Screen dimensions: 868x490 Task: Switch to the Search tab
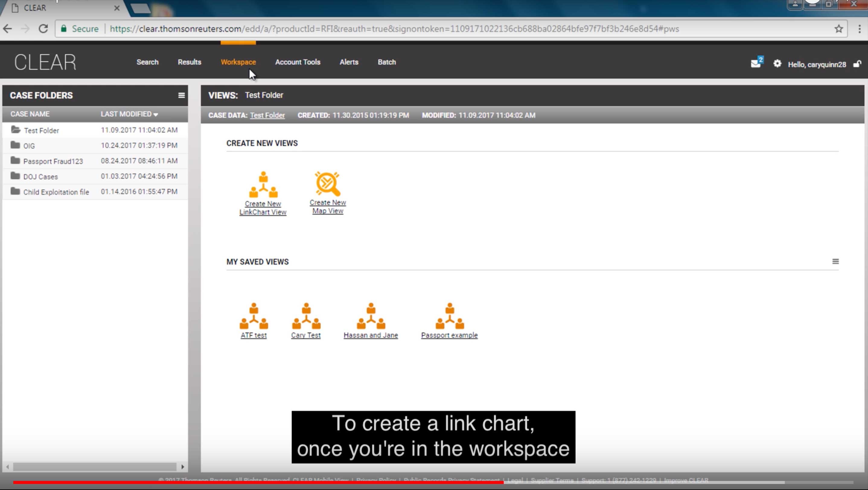tap(147, 62)
